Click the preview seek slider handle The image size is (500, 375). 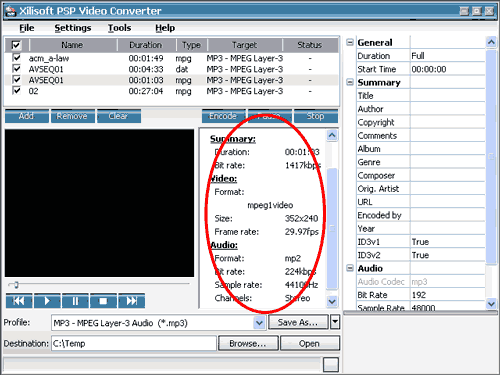tap(16, 284)
